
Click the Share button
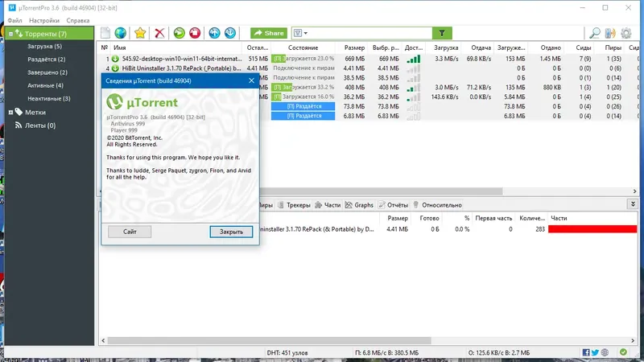click(269, 33)
